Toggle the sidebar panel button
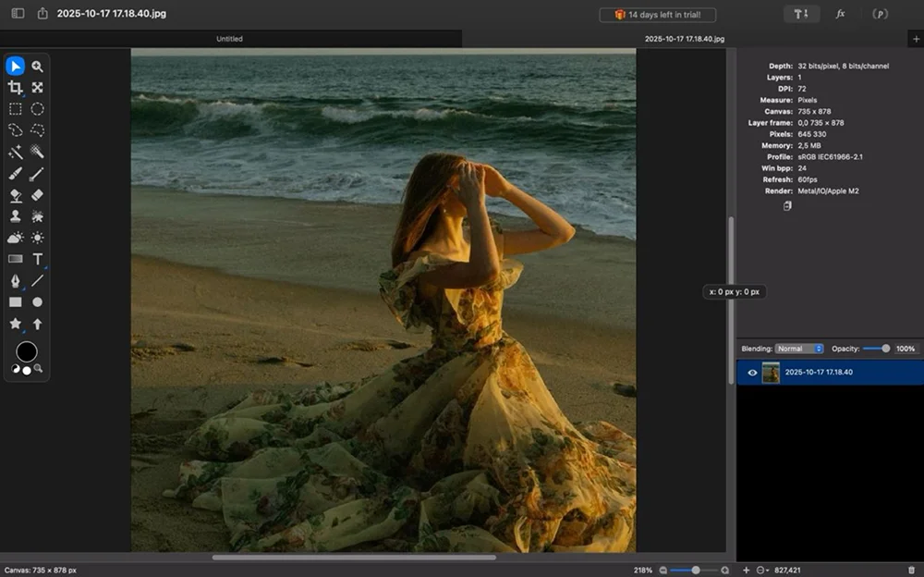Viewport: 924px width, 577px height. [x=18, y=14]
